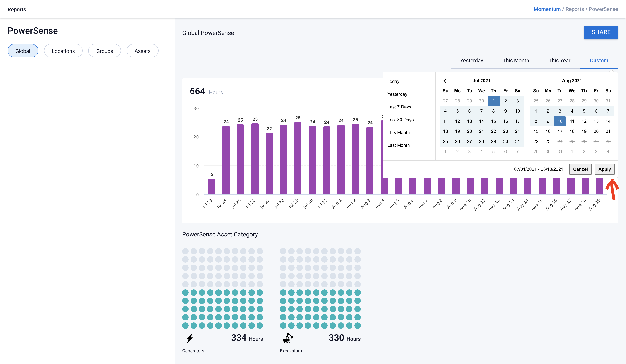Pick Last Month from preset list
Image resolution: width=626 pixels, height=364 pixels.
point(398,145)
